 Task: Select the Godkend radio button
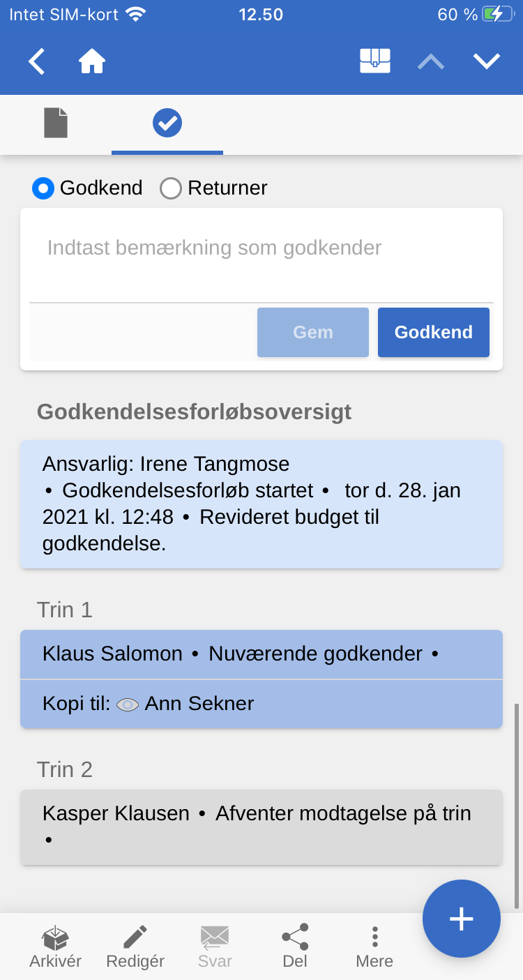43,188
